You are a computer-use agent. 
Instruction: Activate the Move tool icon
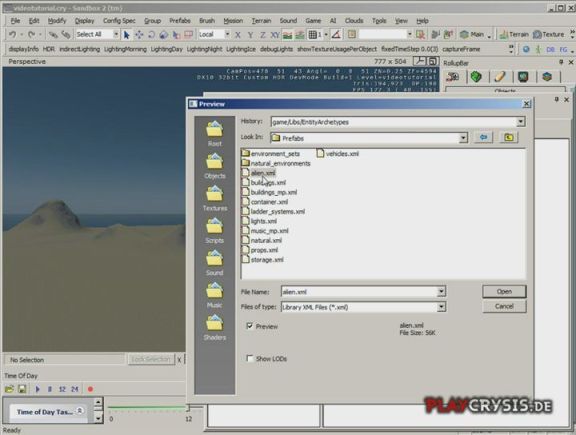click(x=139, y=35)
